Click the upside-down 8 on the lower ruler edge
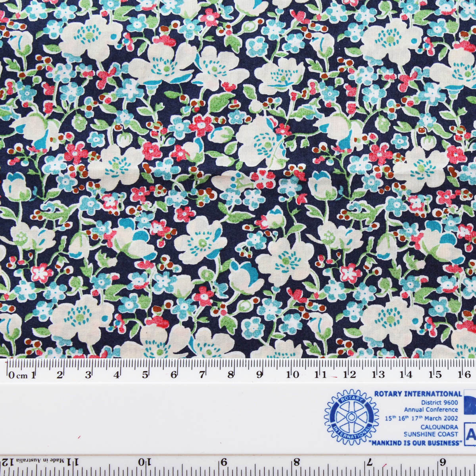 pos(296,462)
